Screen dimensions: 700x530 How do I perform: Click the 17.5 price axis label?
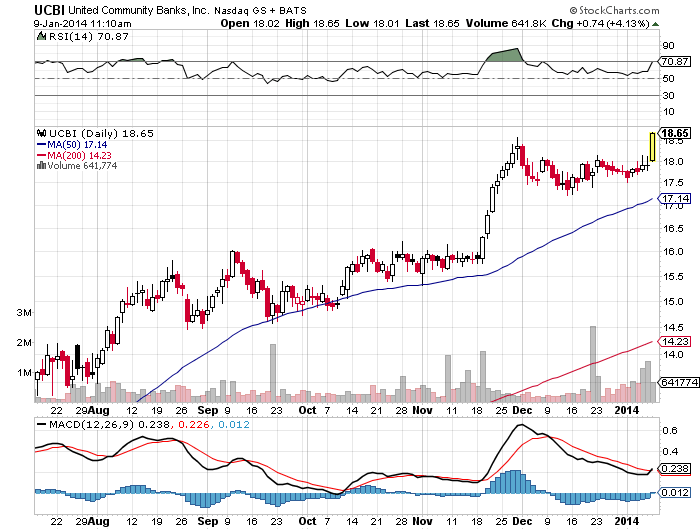pyautogui.click(x=673, y=183)
